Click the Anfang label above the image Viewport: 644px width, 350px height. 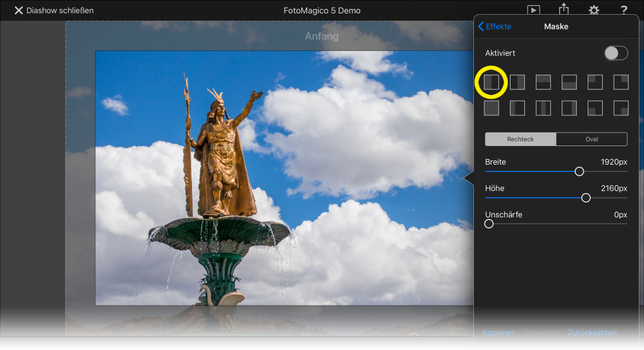click(321, 36)
